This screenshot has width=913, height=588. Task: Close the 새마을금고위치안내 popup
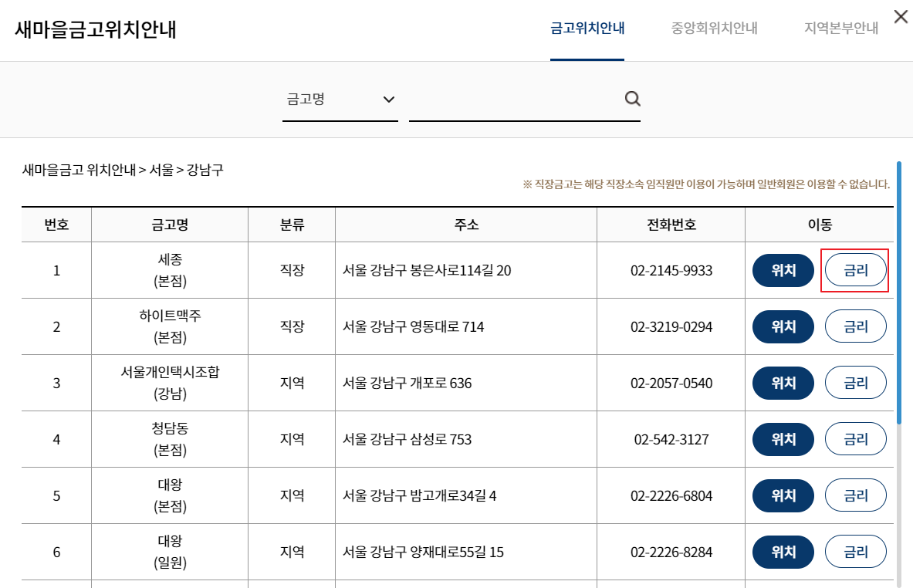tap(900, 17)
